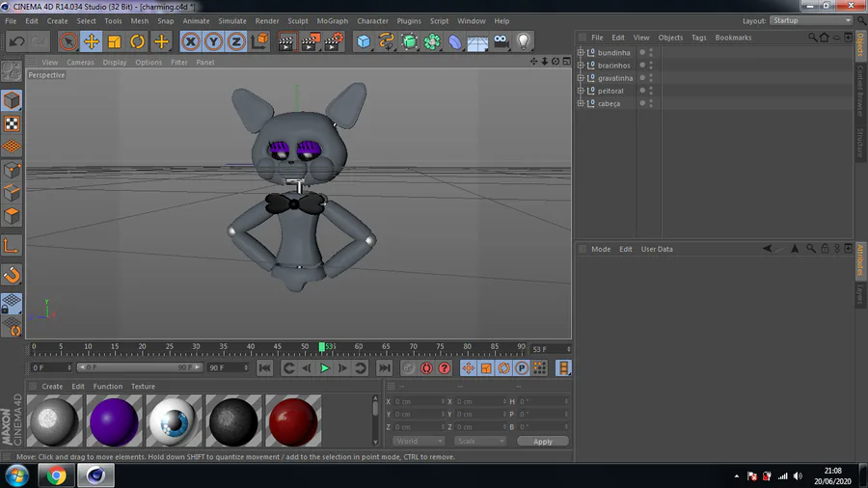This screenshot has height=488, width=868.
Task: Activate the Move tool
Action: [x=92, y=41]
